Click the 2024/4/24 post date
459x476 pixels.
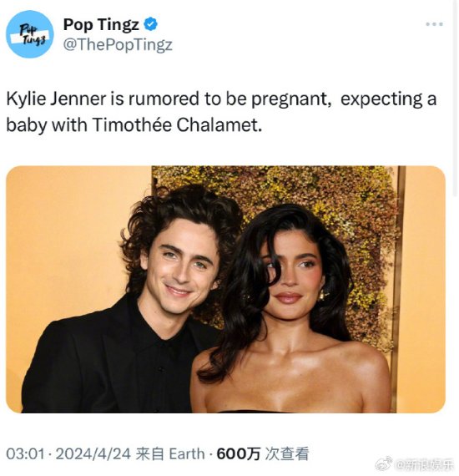click(93, 453)
